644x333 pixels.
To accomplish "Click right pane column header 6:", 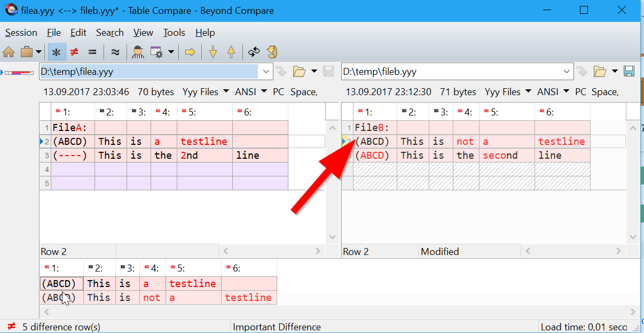I will pyautogui.click(x=563, y=112).
